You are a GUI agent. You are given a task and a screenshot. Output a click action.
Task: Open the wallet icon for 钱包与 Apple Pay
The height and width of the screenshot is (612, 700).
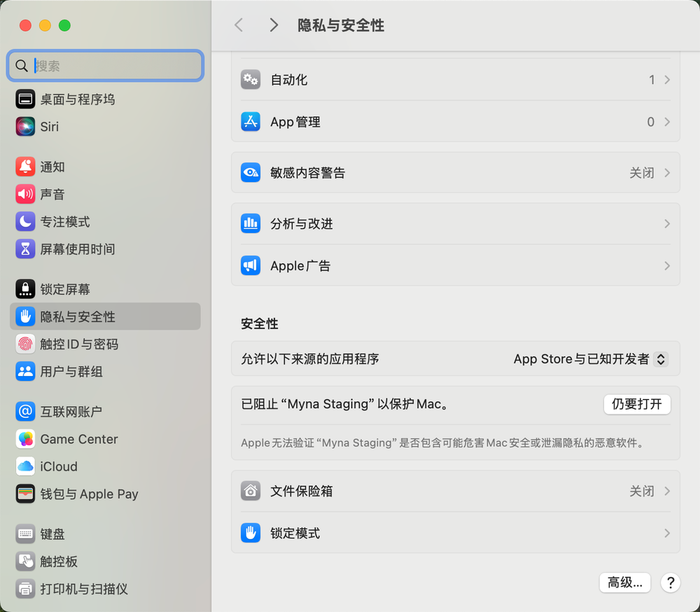pos(25,494)
